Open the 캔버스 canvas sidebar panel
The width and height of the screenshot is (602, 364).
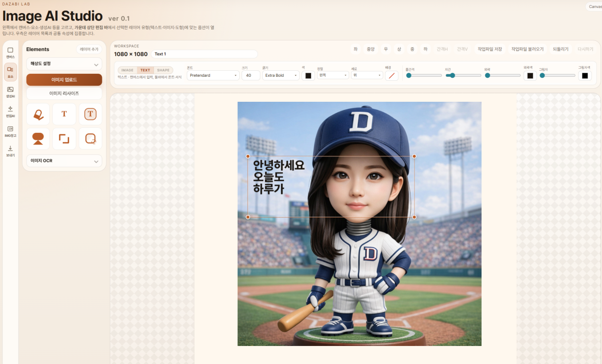(10, 52)
